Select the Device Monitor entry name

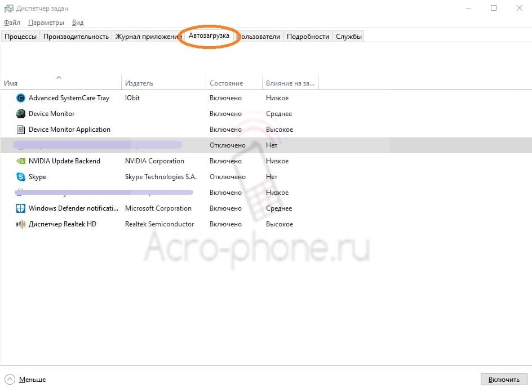point(52,114)
